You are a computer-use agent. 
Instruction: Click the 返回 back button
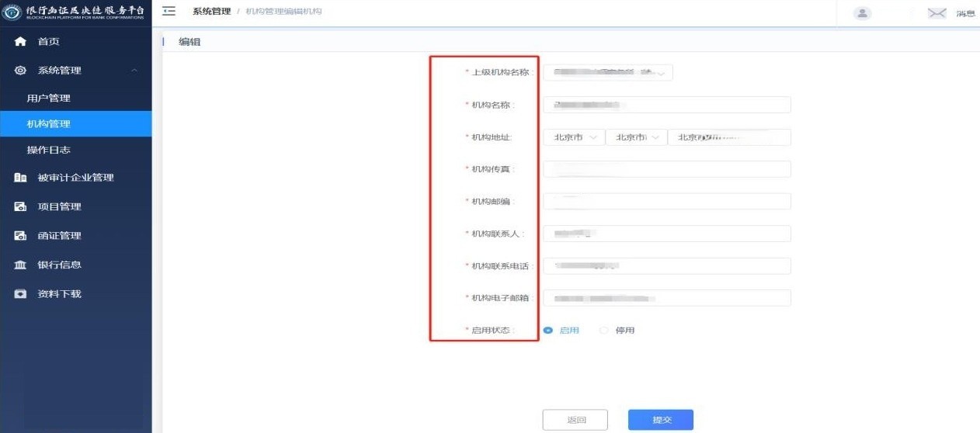[x=575, y=420]
